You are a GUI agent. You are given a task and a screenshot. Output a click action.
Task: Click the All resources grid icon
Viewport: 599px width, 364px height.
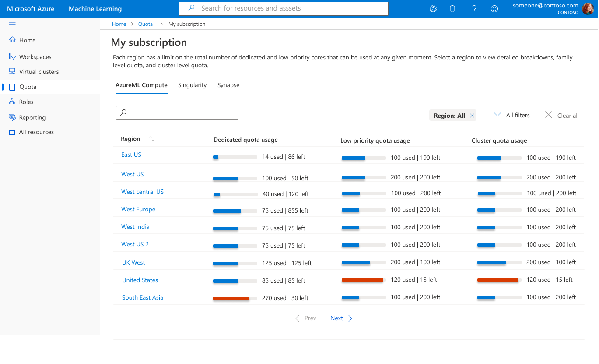12,132
